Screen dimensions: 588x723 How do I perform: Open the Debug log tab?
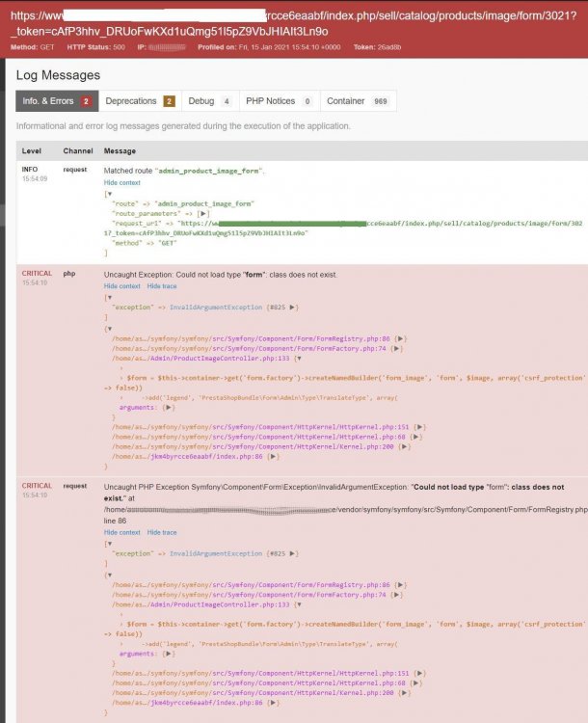pos(210,101)
